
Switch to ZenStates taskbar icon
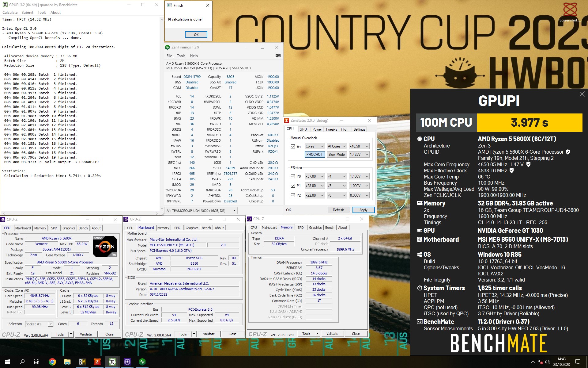pos(97,362)
